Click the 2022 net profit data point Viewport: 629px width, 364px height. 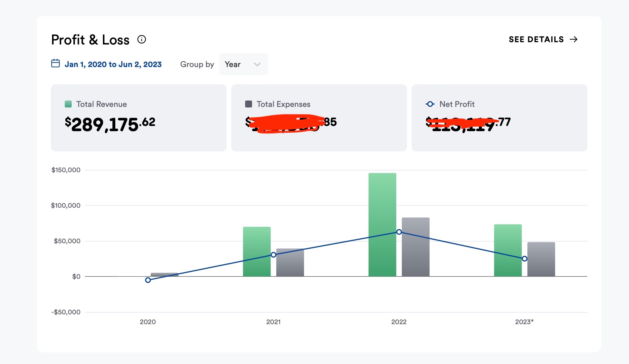coord(399,232)
